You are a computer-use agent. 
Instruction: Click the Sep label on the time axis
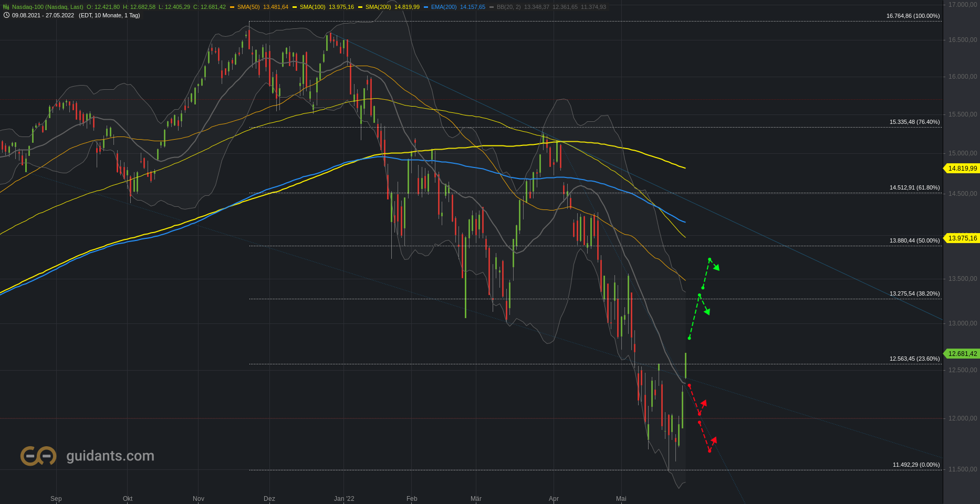tap(56, 499)
